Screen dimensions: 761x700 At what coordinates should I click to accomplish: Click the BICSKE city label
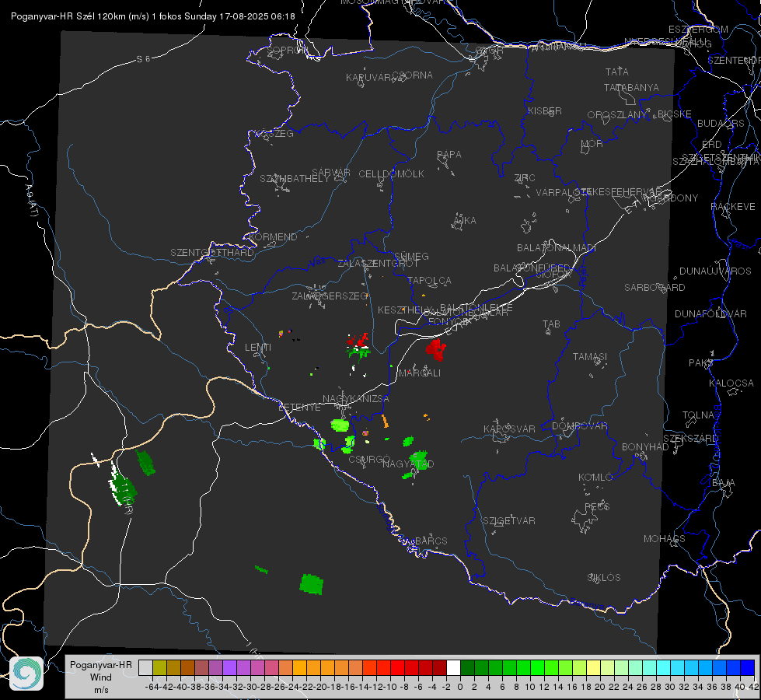[675, 114]
